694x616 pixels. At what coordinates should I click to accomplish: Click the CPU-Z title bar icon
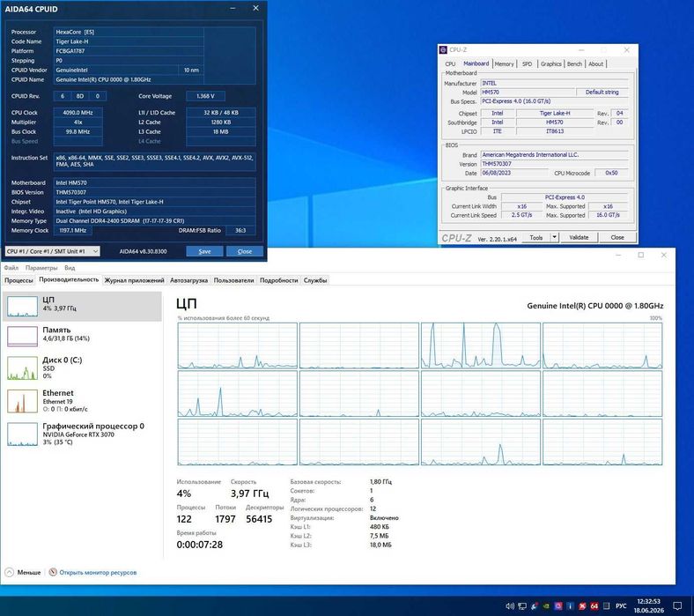tap(443, 50)
